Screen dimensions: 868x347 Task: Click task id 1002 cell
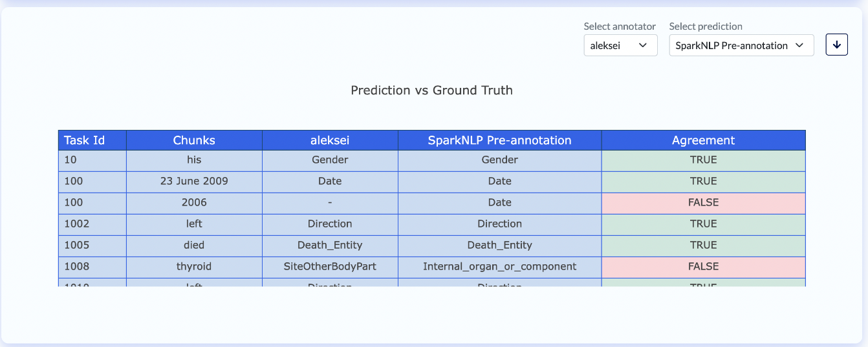pyautogui.click(x=92, y=224)
